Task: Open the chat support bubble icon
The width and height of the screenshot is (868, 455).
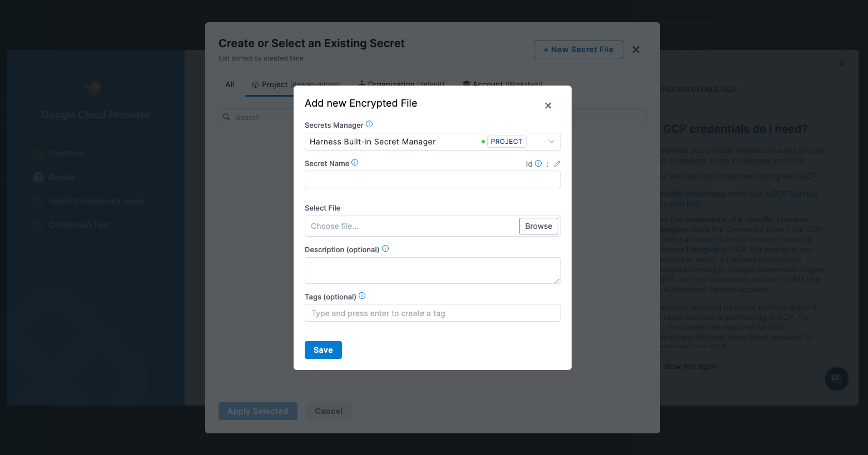Action: coord(836,379)
